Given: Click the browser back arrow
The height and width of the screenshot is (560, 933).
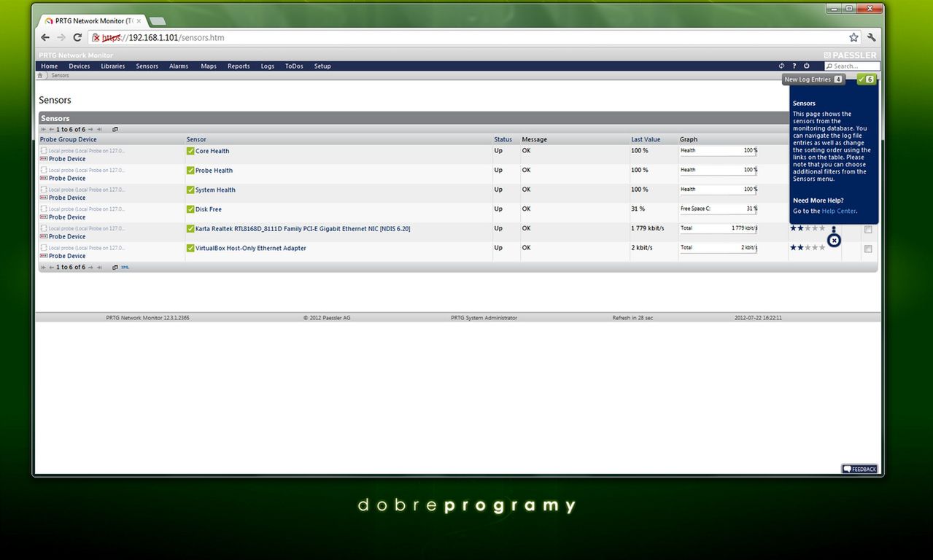Looking at the screenshot, I should point(45,37).
